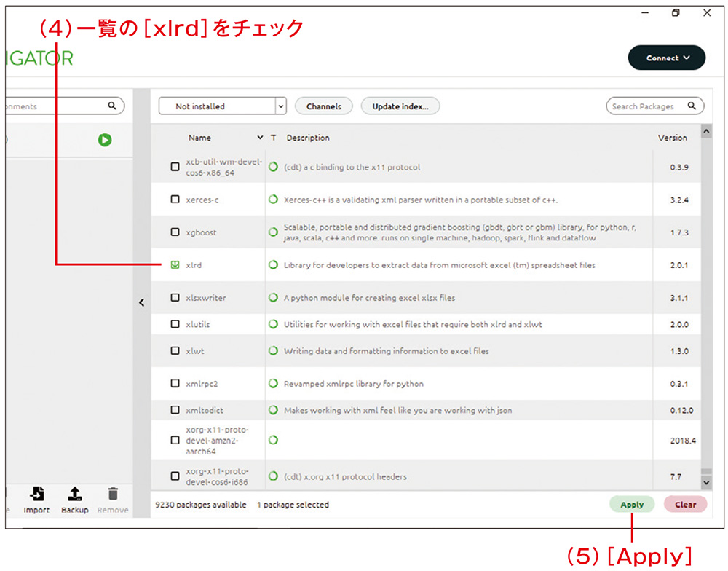Uncheck the xlrd package checkbox

[175, 265]
